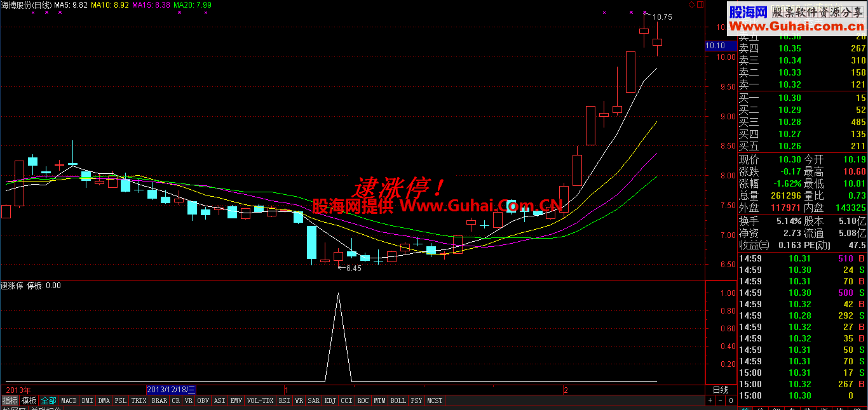Switch indicator to BOLL
The height and width of the screenshot is (410, 868).
point(398,400)
